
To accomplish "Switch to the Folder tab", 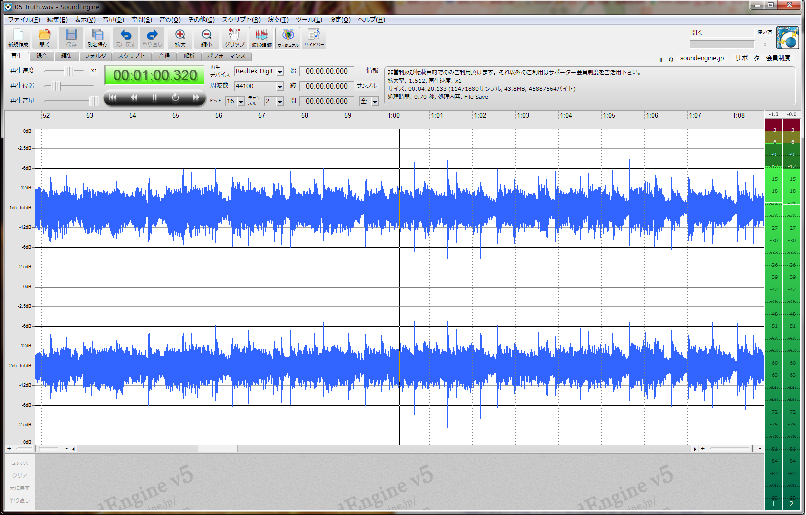I will (x=96, y=56).
